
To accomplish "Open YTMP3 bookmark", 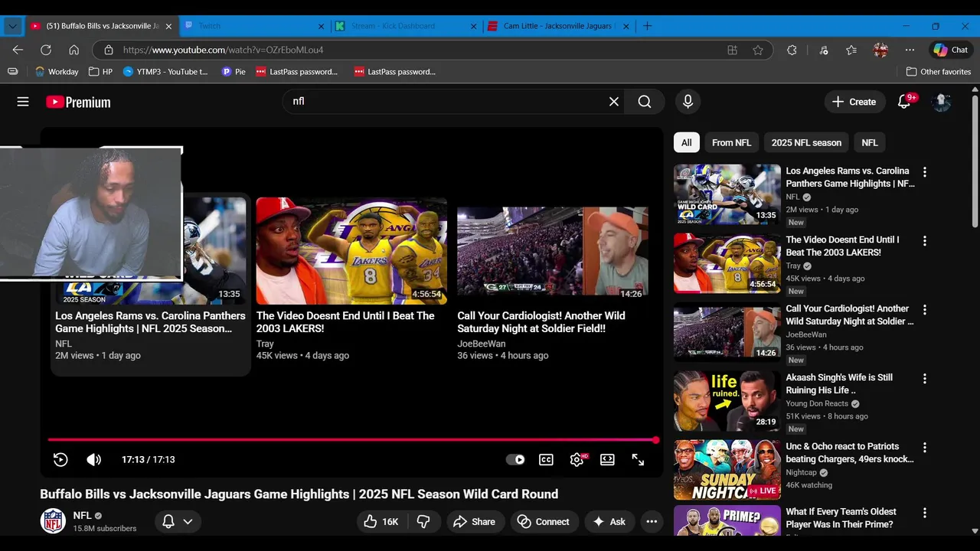I will tap(165, 72).
